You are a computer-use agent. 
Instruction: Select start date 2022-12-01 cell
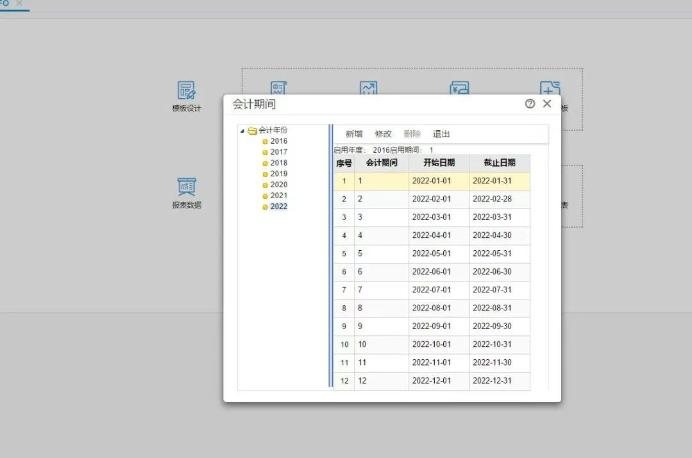(x=439, y=381)
